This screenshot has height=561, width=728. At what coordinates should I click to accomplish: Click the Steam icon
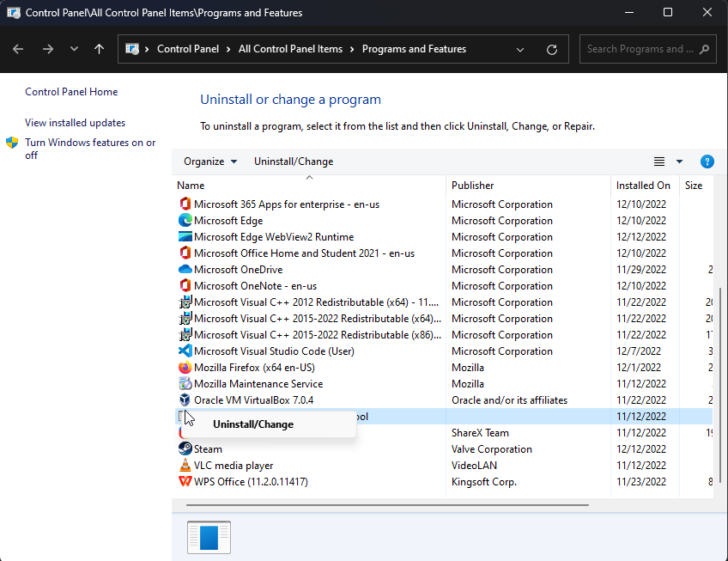[x=185, y=448]
